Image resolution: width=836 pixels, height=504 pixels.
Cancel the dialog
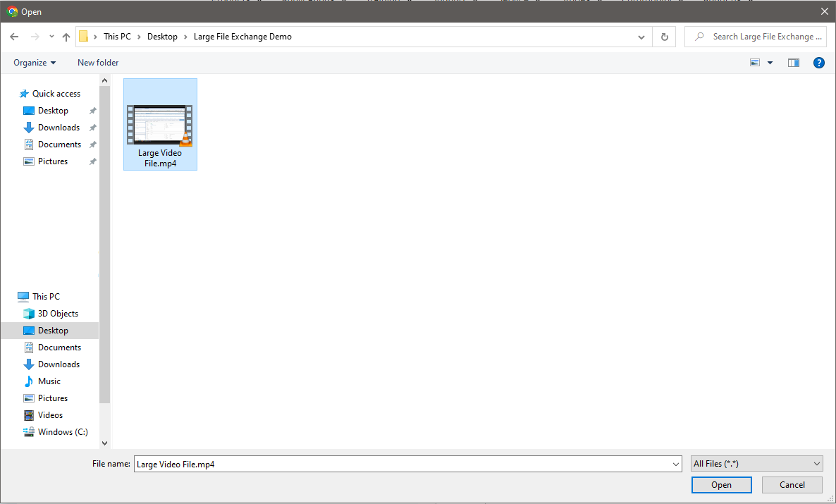792,484
